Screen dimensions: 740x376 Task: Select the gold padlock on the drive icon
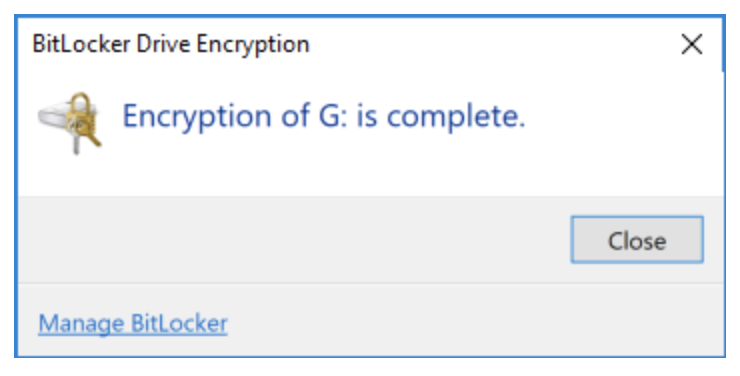point(79,112)
